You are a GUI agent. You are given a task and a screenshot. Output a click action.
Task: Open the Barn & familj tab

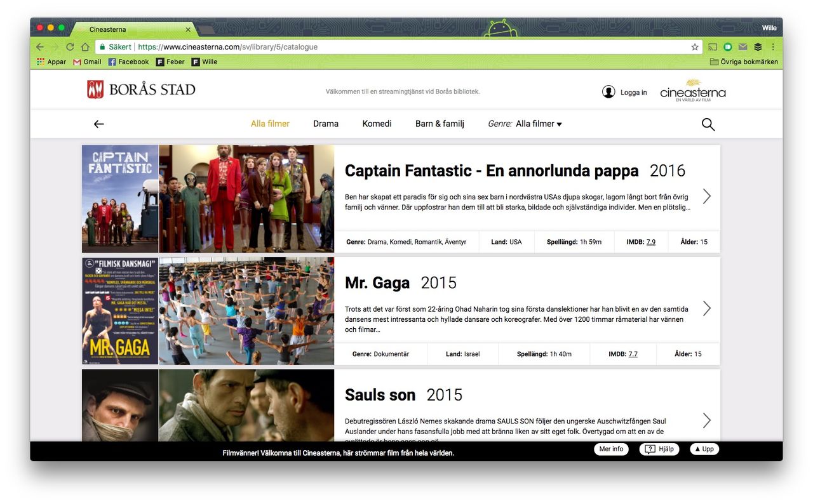[x=440, y=124]
